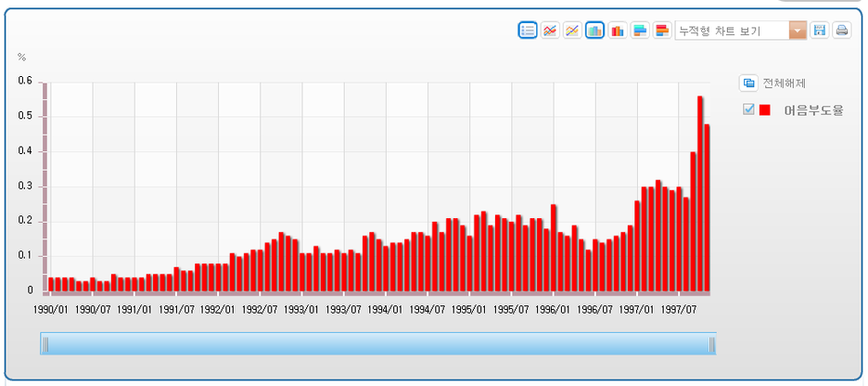
Task: Click the x-axis label 1990/01
Action: click(52, 308)
